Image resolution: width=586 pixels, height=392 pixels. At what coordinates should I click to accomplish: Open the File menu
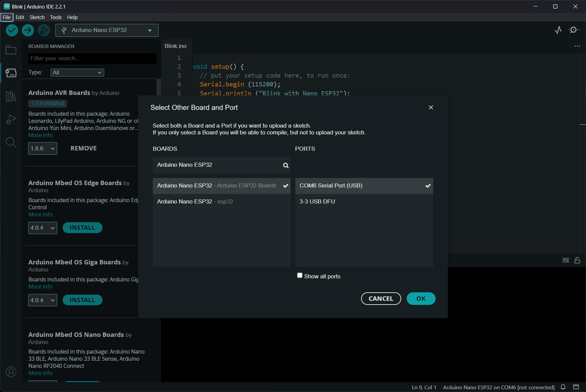pos(7,17)
